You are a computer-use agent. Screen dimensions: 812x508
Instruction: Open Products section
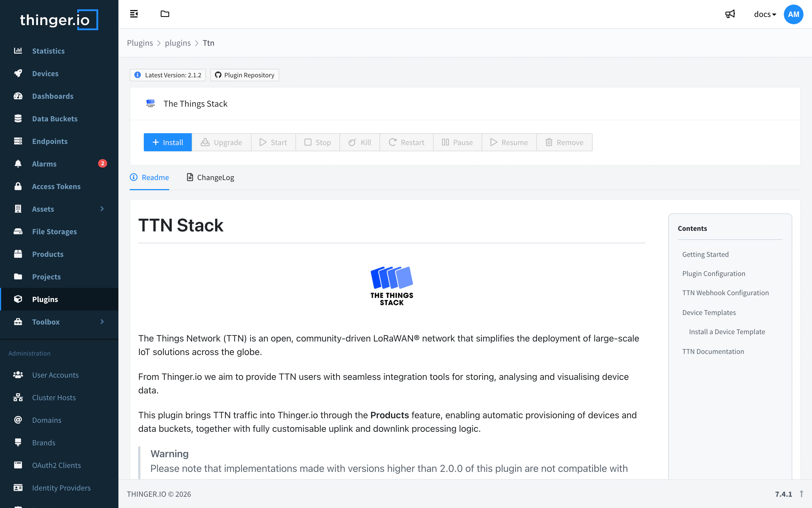point(59,254)
